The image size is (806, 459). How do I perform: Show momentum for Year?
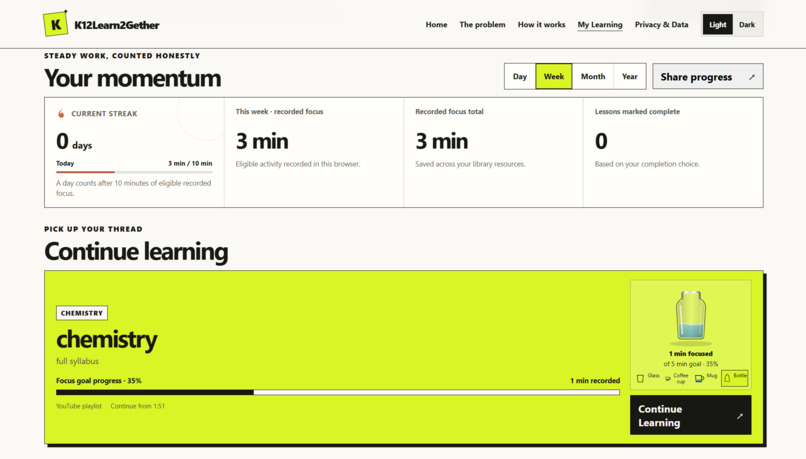coord(629,76)
